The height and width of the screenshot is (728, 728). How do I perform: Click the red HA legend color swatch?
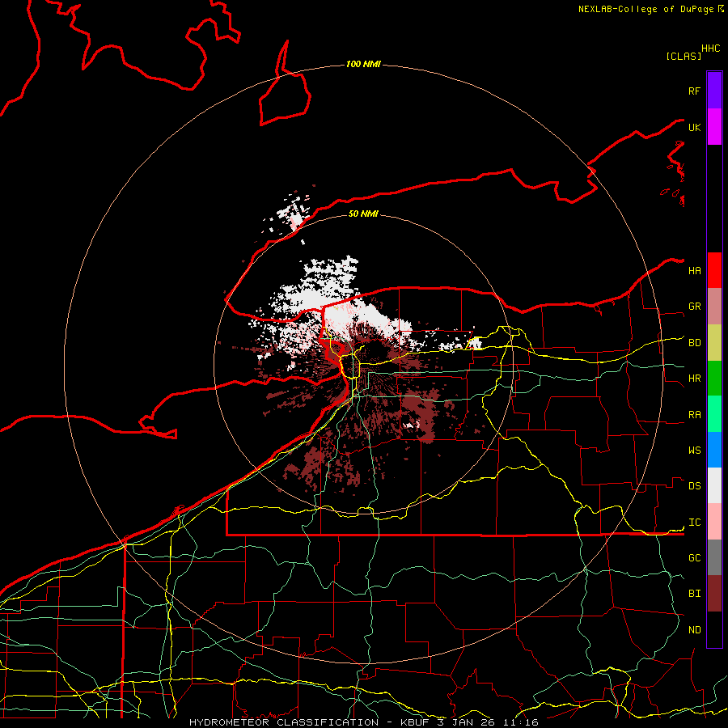click(x=714, y=270)
